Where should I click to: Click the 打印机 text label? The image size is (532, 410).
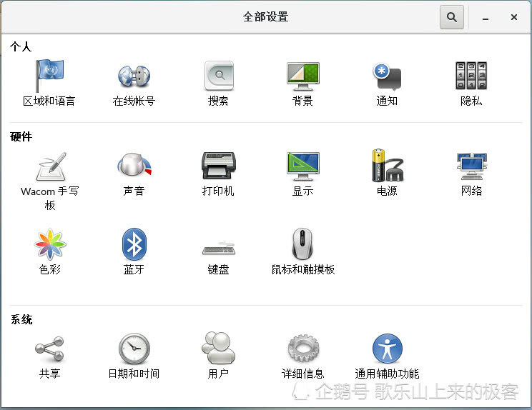[x=218, y=191]
